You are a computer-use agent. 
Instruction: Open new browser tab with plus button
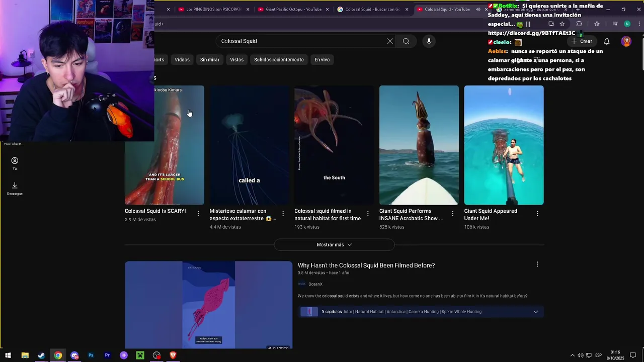pyautogui.click(x=578, y=9)
